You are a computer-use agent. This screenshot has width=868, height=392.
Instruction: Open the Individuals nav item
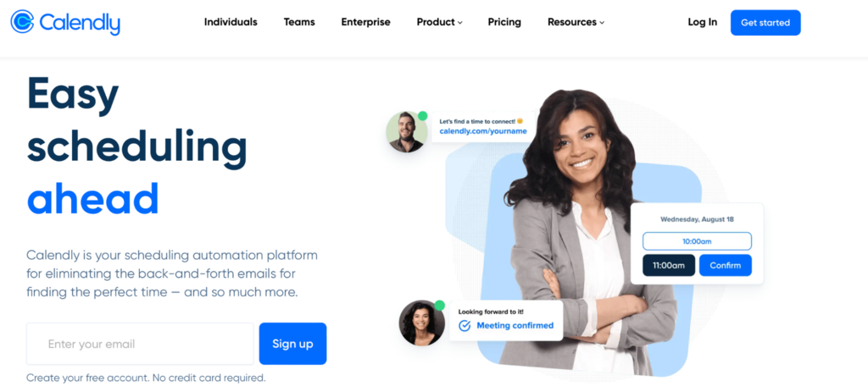[x=231, y=22]
